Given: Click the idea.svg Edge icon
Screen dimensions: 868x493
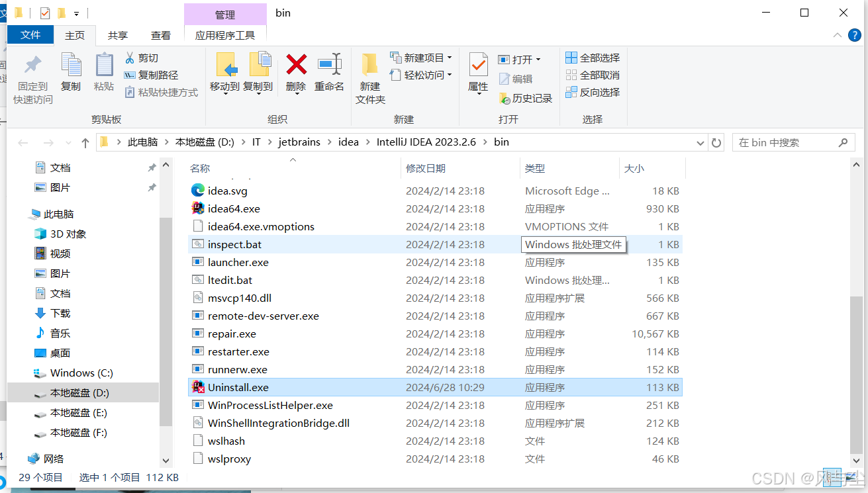Looking at the screenshot, I should click(x=197, y=191).
